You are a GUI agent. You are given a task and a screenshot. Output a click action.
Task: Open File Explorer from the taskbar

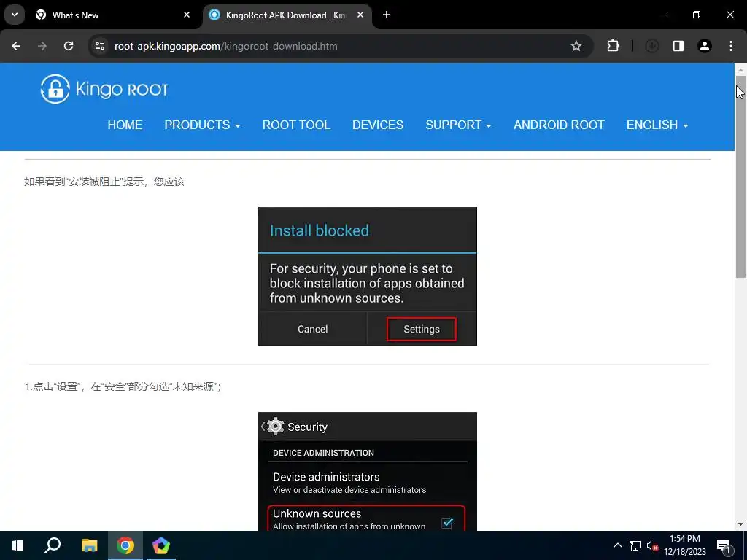tap(89, 545)
